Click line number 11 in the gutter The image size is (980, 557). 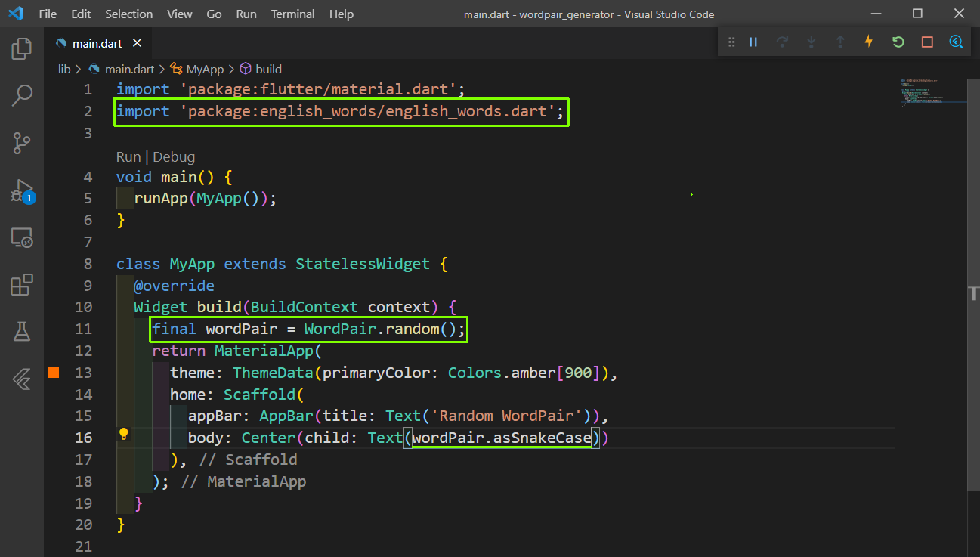coord(84,329)
